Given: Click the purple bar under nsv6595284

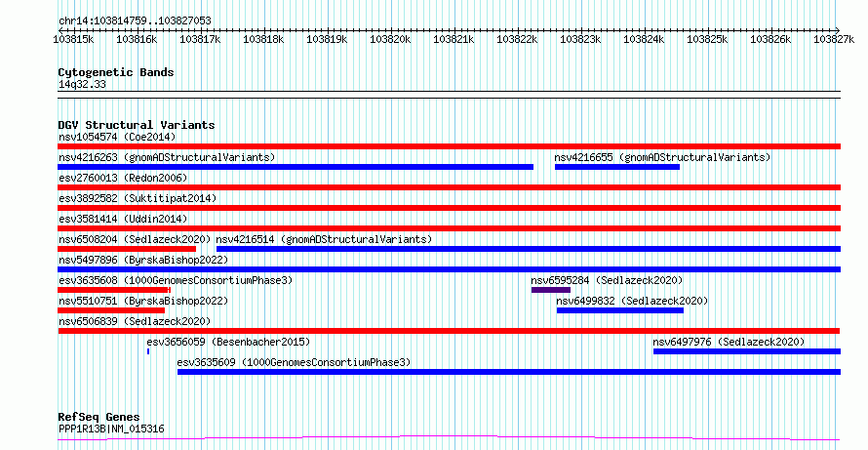Looking at the screenshot, I should point(551,290).
